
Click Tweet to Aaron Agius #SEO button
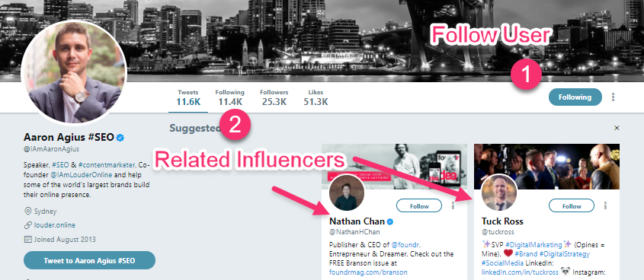pos(89,260)
